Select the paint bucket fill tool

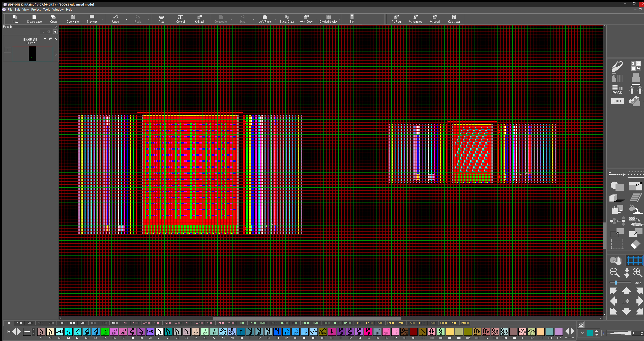pos(635,209)
